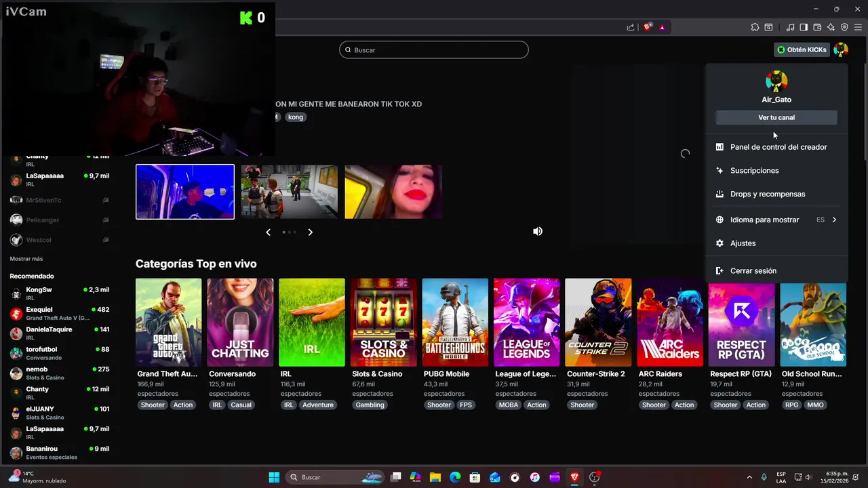The image size is (868, 488).
Task: Open the browser hamburger menu
Action: (858, 27)
